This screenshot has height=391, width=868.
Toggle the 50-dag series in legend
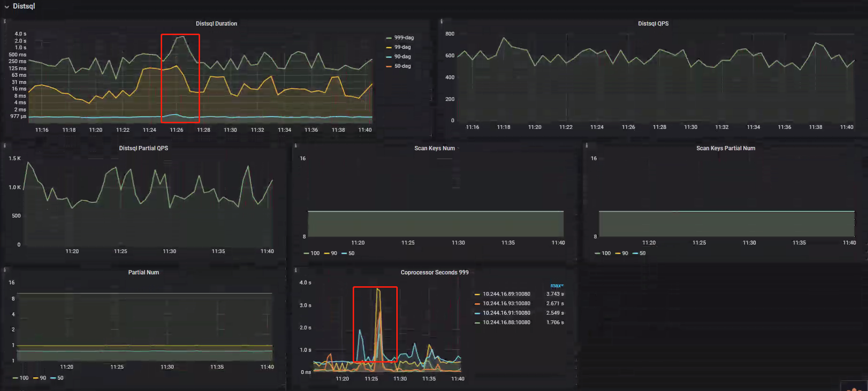(x=402, y=66)
